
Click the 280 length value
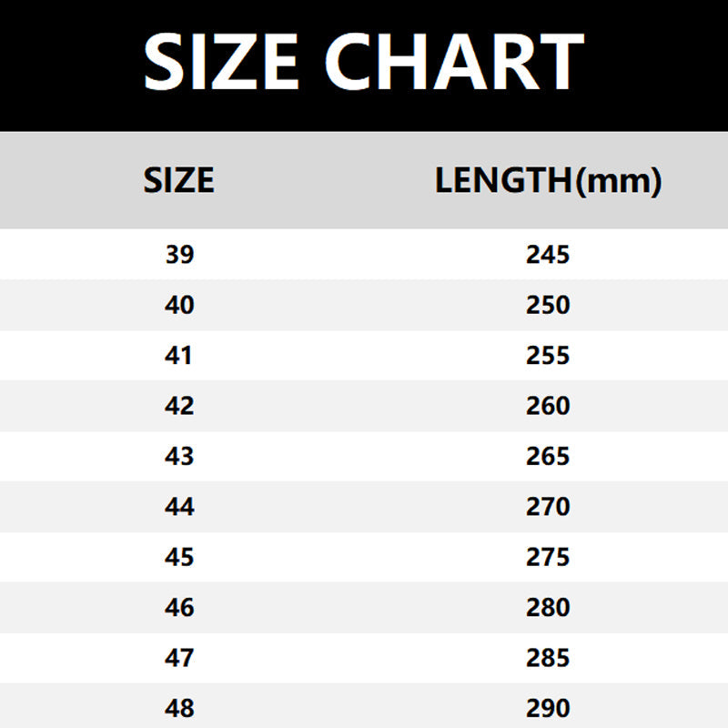[x=548, y=607]
